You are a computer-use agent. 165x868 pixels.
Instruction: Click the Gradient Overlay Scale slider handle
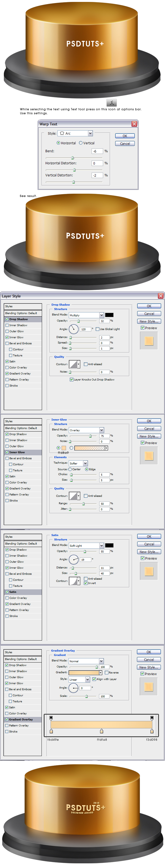click(87, 696)
